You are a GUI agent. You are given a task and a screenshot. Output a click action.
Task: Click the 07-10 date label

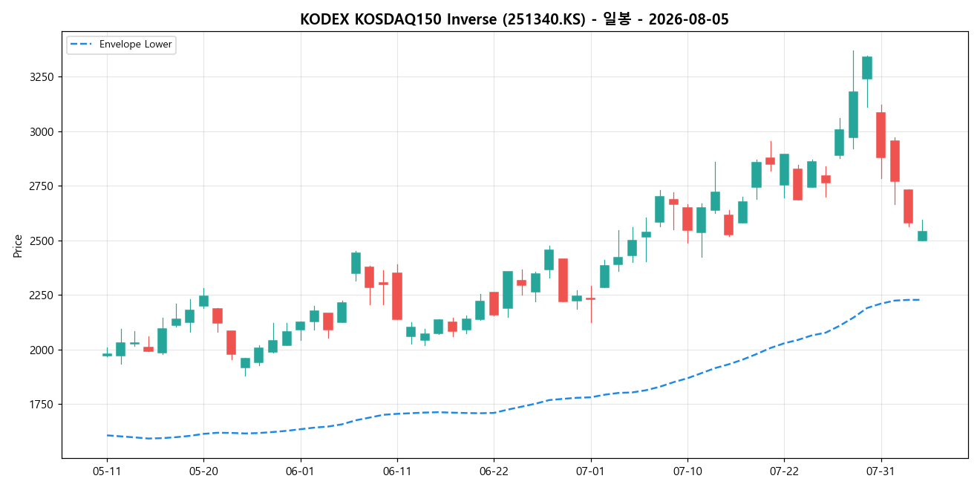[687, 471]
